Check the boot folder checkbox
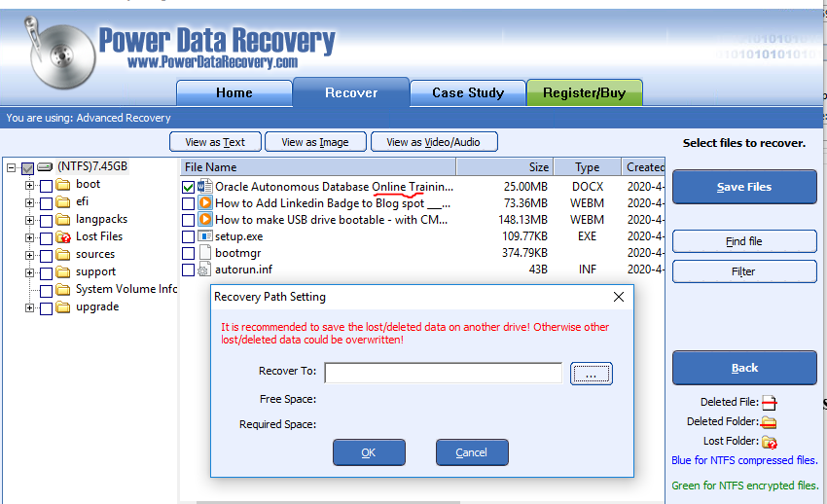 [47, 186]
